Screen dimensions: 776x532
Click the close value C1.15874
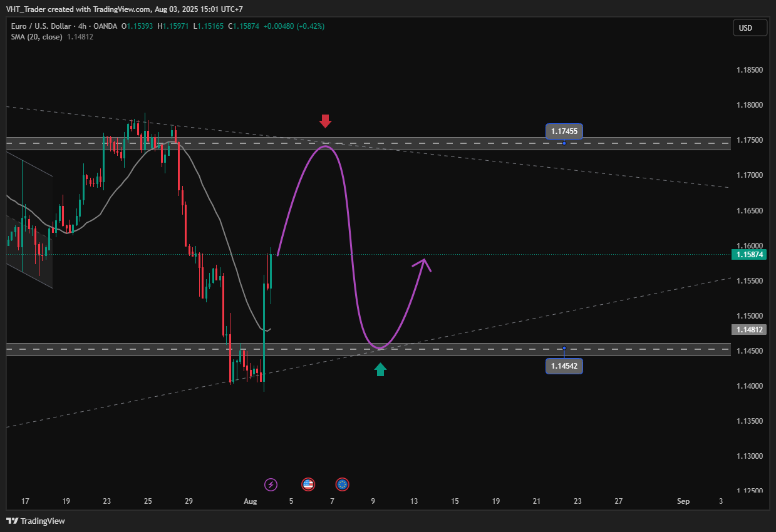(x=245, y=26)
